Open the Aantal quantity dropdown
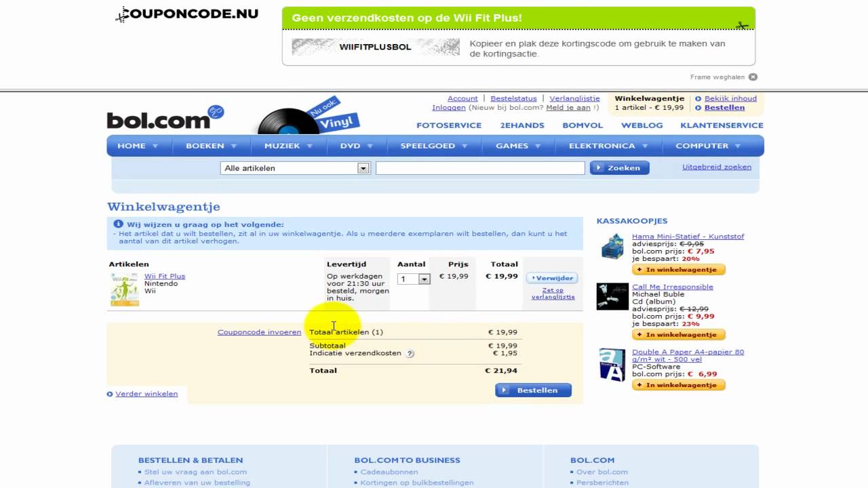This screenshot has width=868, height=488. pyautogui.click(x=414, y=279)
